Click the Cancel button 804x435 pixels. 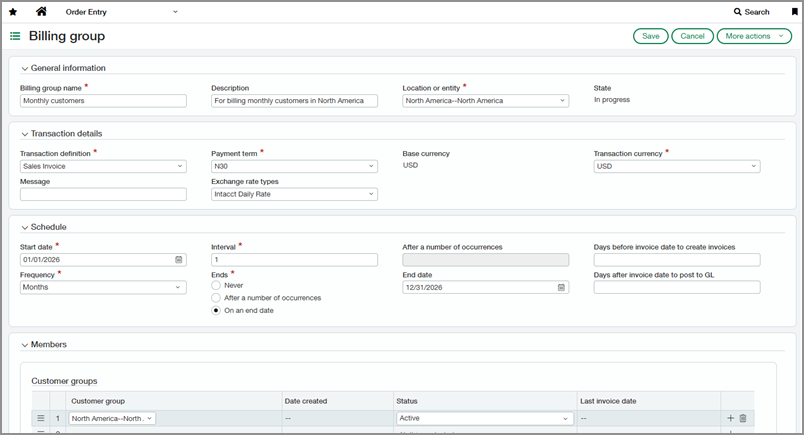click(x=692, y=36)
